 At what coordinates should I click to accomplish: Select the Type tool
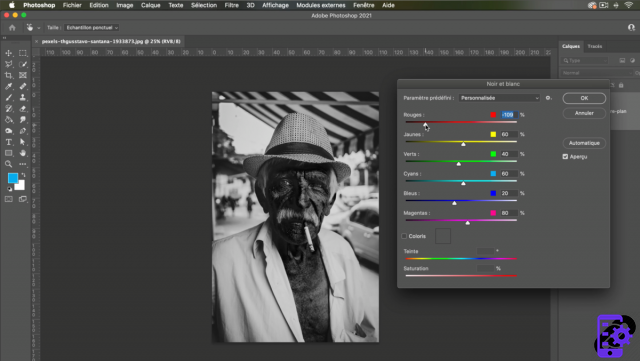click(x=8, y=142)
